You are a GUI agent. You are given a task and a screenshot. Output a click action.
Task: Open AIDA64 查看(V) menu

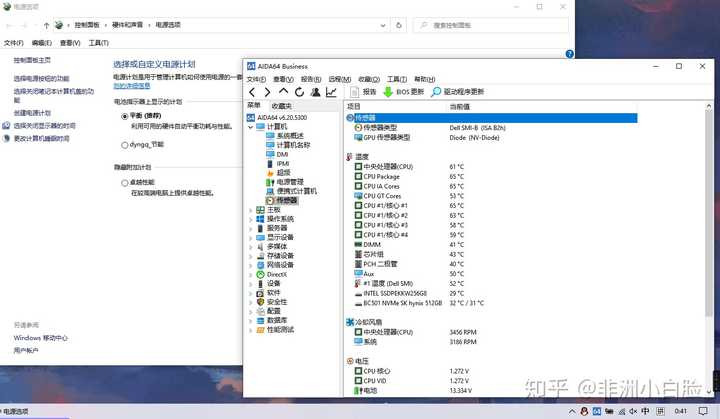283,79
